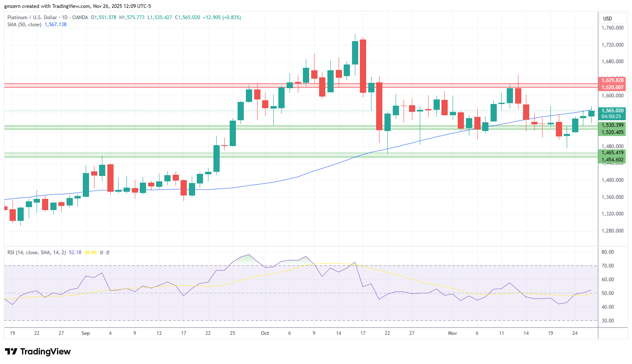Viewport: 632px width, 364px height.
Task: Click the red 1,629.828 price tag
Action: [612, 80]
